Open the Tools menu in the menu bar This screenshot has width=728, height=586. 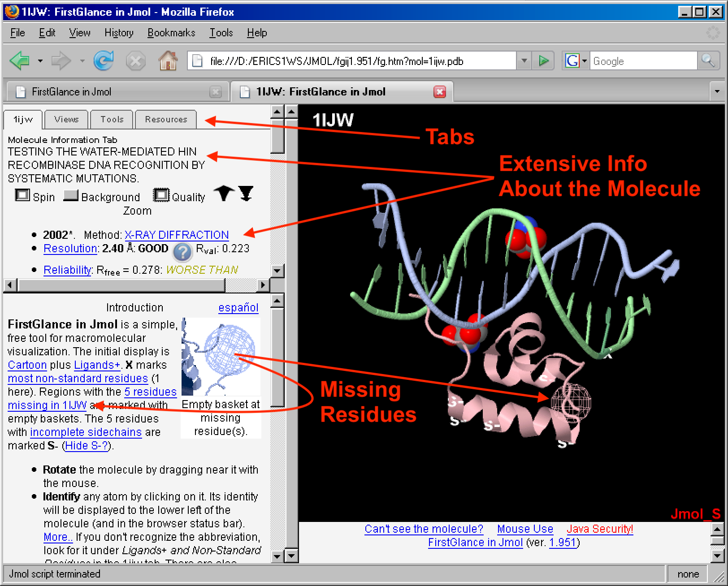pyautogui.click(x=221, y=33)
